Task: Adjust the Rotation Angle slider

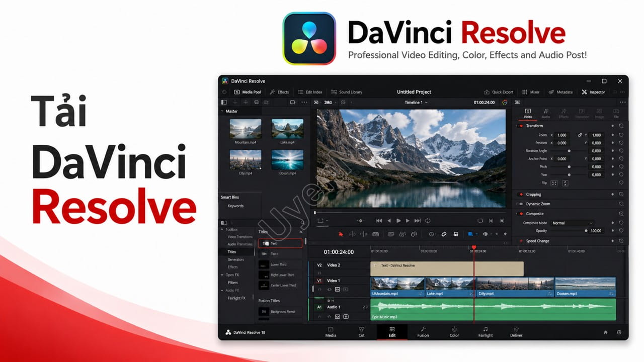Action: tap(569, 151)
